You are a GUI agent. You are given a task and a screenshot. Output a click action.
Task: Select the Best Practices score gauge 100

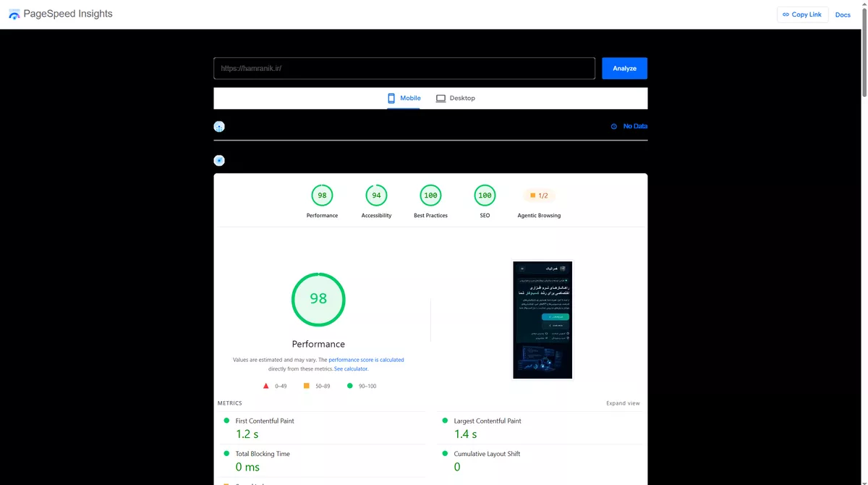pos(430,195)
